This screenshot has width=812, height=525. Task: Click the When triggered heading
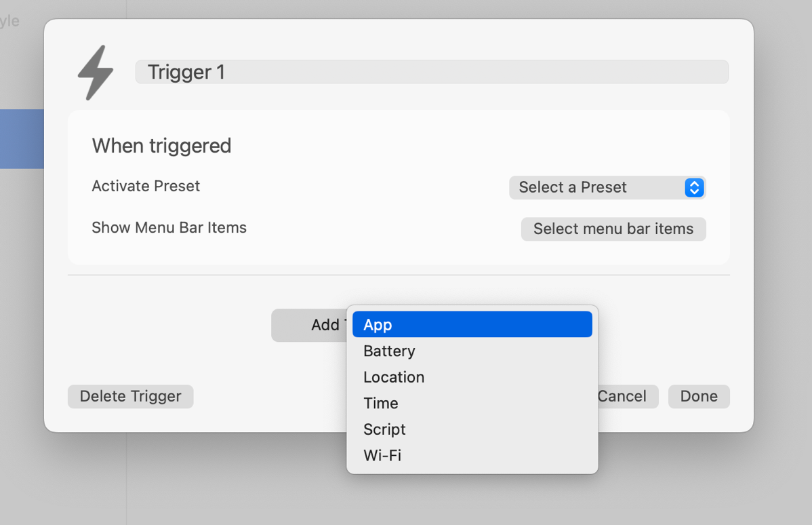(x=161, y=146)
